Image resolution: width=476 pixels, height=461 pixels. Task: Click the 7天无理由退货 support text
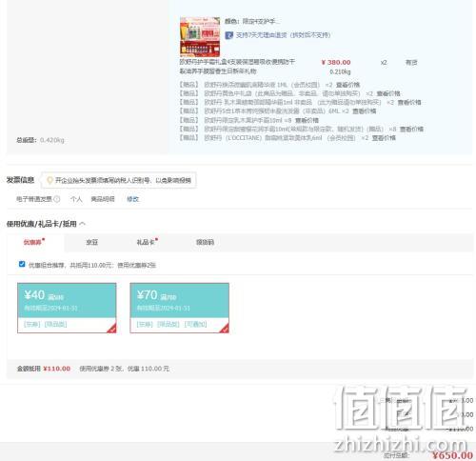point(283,35)
